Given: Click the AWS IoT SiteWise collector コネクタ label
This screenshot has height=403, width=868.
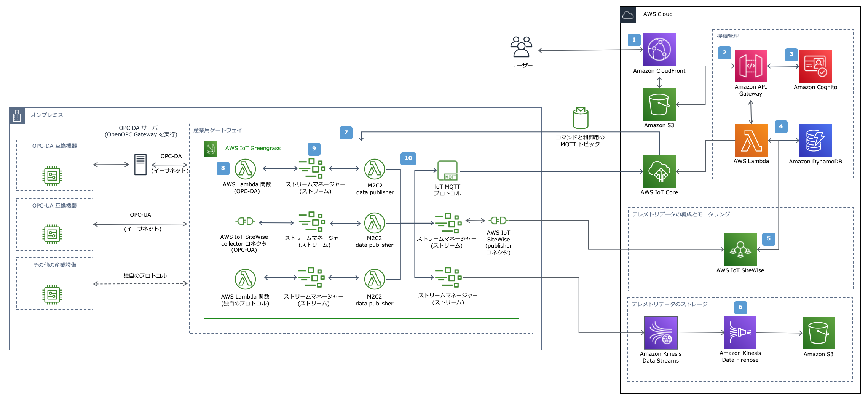Looking at the screenshot, I should [244, 243].
